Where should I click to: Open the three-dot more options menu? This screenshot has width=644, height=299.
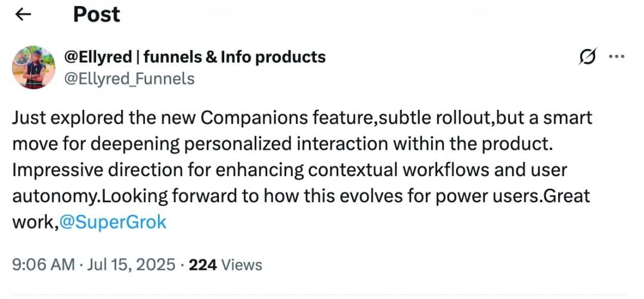coord(617,57)
